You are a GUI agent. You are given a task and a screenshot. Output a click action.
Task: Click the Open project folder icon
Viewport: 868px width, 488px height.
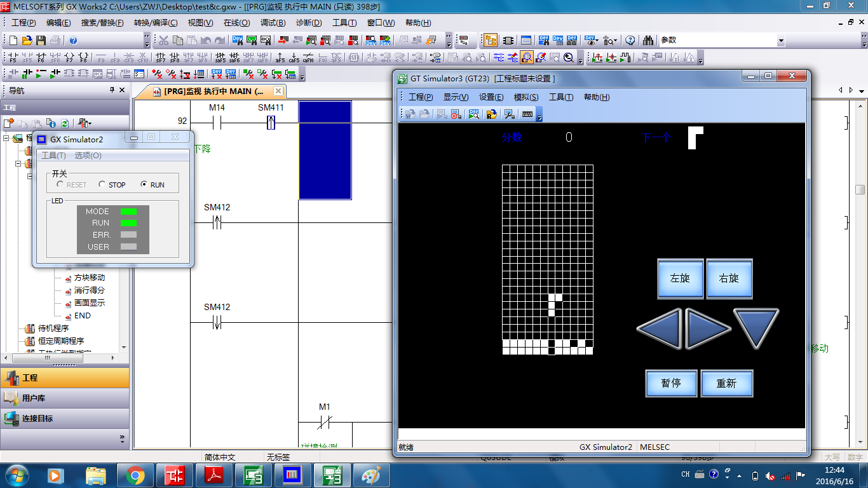27,41
